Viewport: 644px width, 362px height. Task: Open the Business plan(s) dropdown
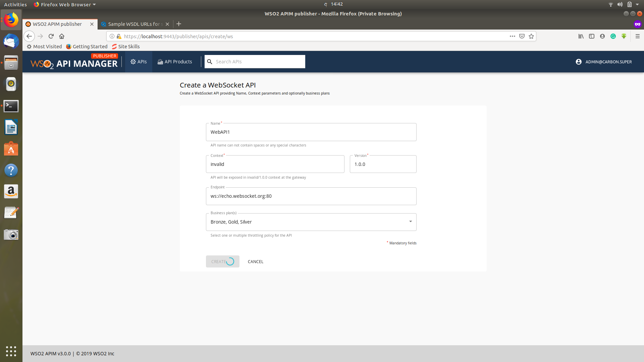coord(410,222)
